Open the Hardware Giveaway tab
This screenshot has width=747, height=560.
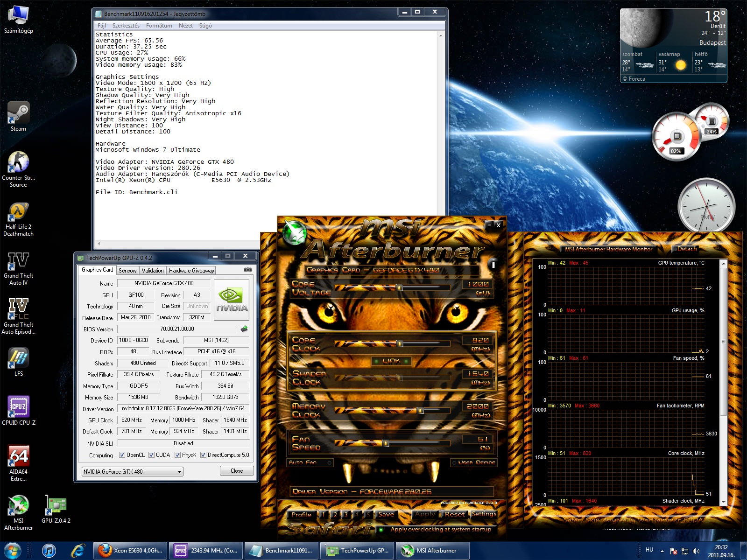[x=191, y=271]
